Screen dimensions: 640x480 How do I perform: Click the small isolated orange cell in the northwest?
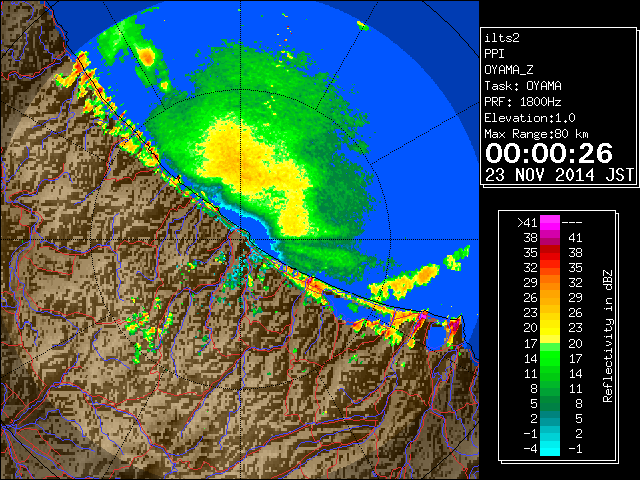click(x=146, y=57)
